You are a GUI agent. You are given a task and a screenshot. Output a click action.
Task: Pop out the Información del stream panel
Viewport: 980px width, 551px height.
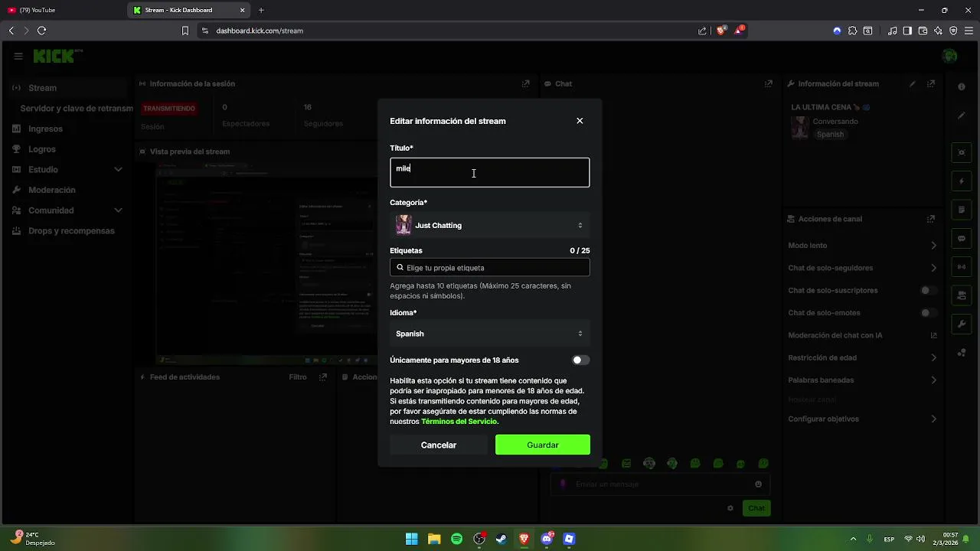coord(931,84)
